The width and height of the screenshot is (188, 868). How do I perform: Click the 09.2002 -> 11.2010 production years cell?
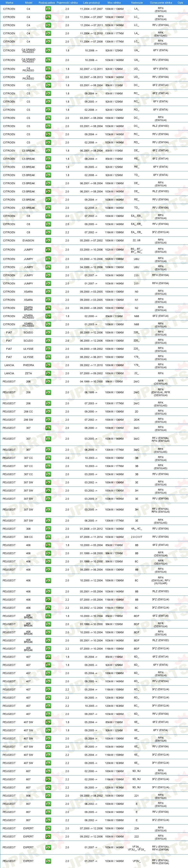(91, 365)
